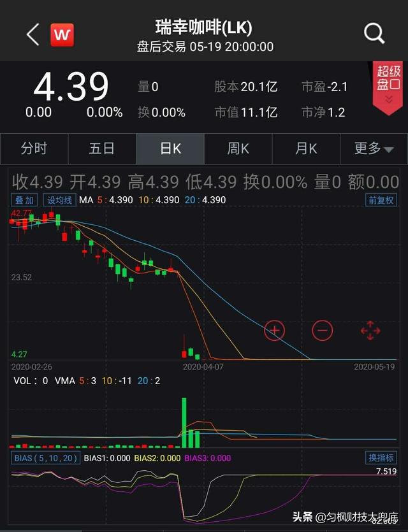The height and width of the screenshot is (532, 408).
Task: Select the 日K tab
Action: tap(170, 148)
